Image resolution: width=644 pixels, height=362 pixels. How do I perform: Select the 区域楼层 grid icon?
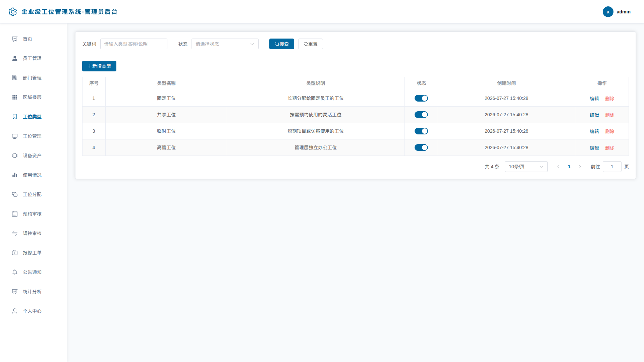click(15, 97)
